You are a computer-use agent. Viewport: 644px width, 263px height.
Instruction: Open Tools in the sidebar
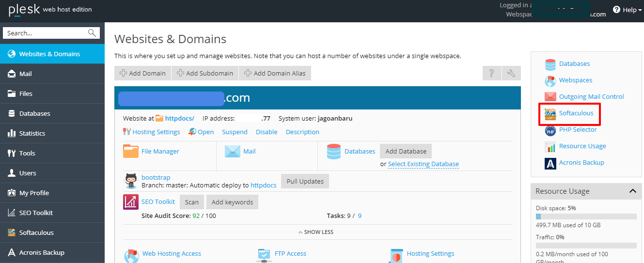tap(52, 153)
